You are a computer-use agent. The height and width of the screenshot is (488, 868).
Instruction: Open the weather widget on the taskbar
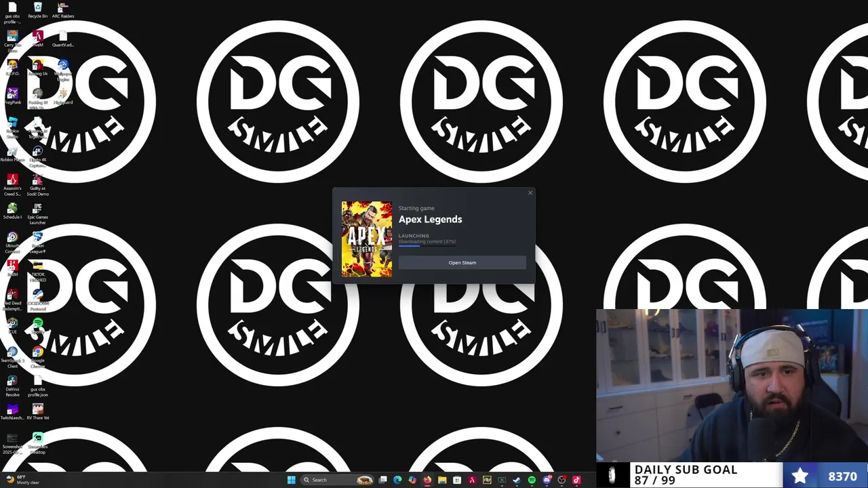click(x=22, y=480)
